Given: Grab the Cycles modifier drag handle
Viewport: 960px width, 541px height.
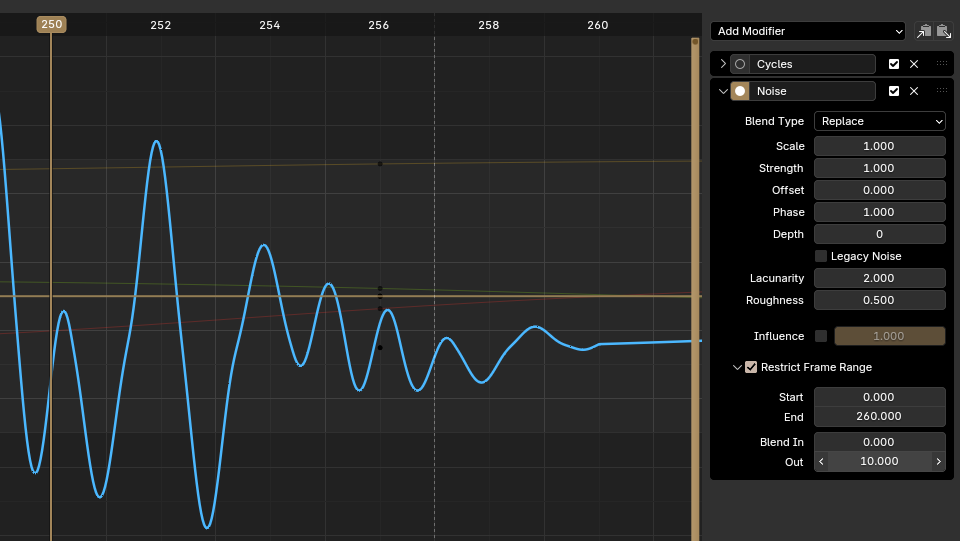Looking at the screenshot, I should (942, 64).
